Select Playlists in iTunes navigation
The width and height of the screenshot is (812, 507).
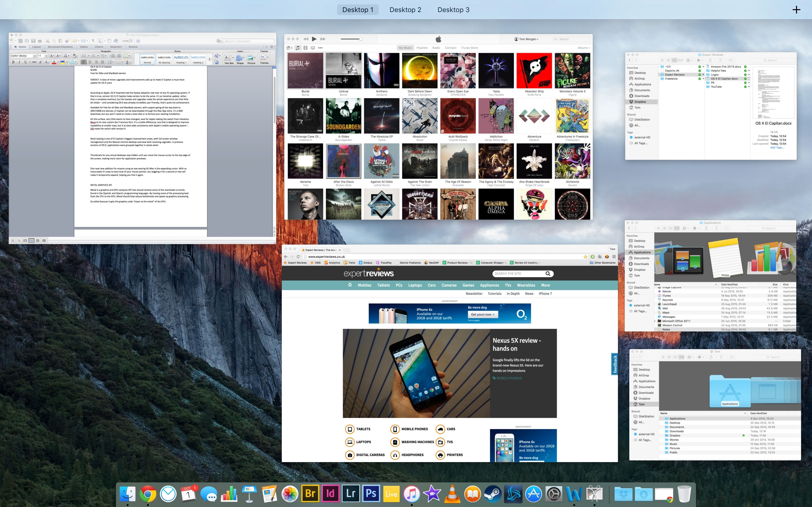[x=422, y=48]
